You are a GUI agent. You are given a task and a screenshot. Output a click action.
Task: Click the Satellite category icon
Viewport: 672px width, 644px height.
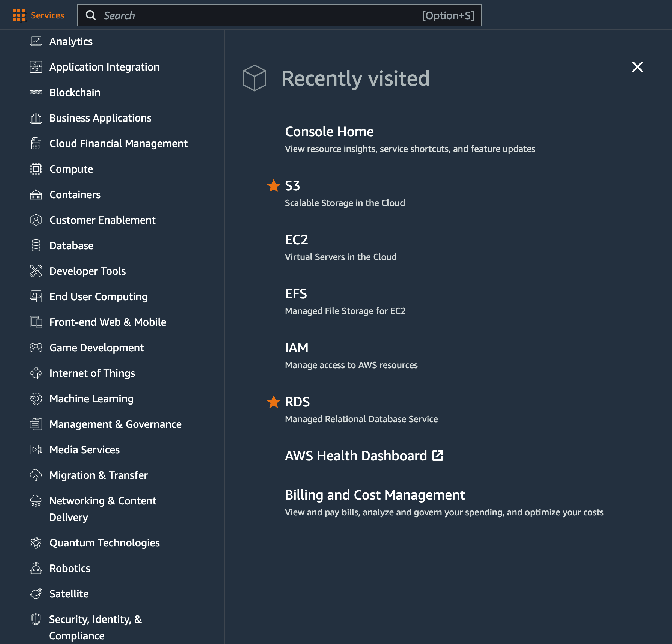(36, 594)
